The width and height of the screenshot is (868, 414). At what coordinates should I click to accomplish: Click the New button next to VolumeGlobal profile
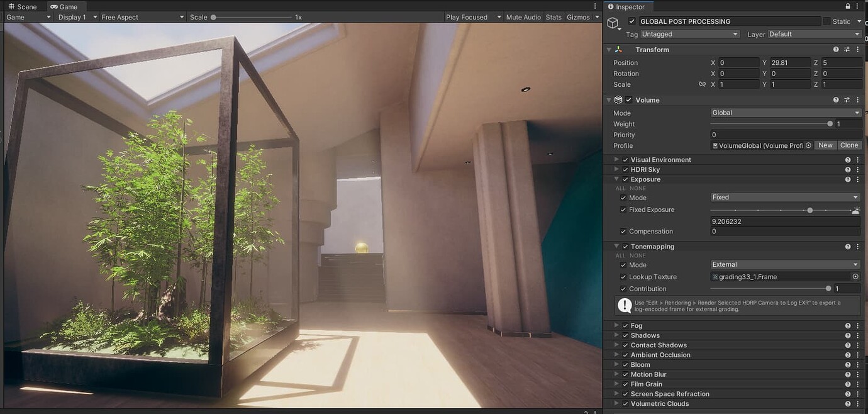825,145
